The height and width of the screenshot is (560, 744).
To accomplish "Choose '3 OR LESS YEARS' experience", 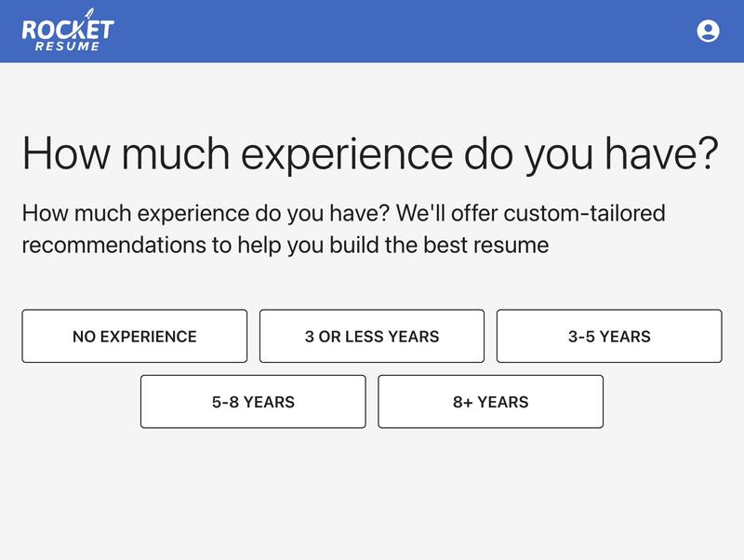I will [x=373, y=335].
